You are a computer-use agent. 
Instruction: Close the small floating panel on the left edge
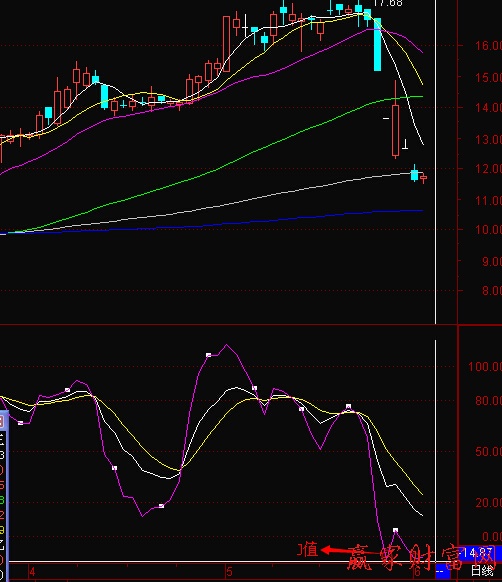pyautogui.click(x=1, y=421)
